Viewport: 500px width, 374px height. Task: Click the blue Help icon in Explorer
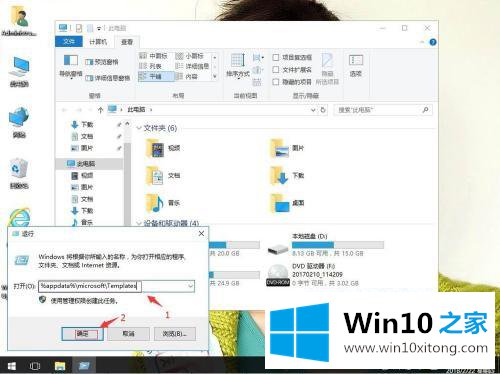pyautogui.click(x=433, y=42)
